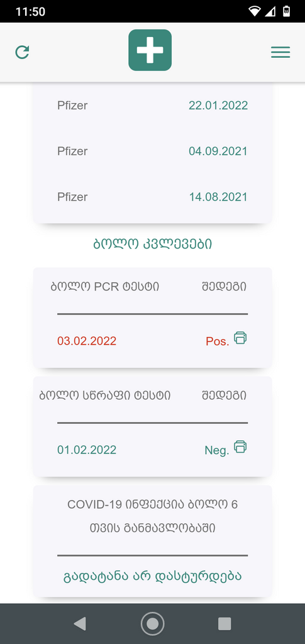Print the negative rapid test result

coord(240,447)
